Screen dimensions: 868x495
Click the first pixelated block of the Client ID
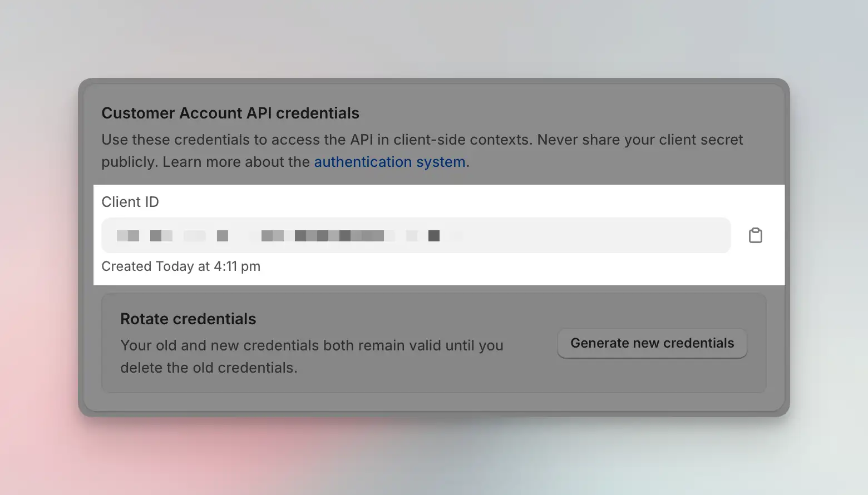(127, 236)
